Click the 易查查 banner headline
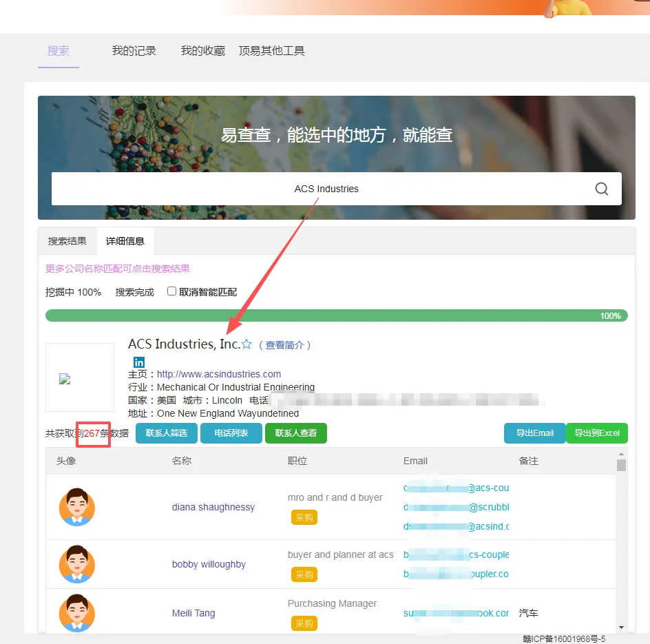Screen dimensions: 650x644 [x=336, y=135]
